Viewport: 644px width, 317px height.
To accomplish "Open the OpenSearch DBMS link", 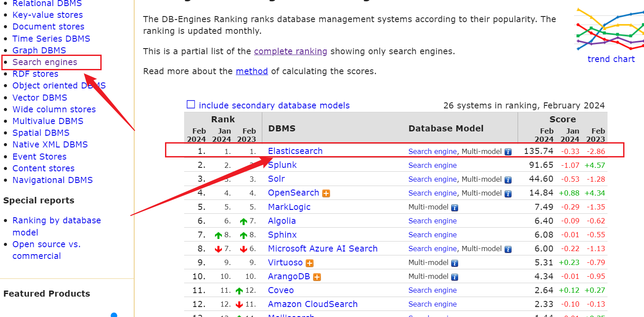I will point(294,193).
